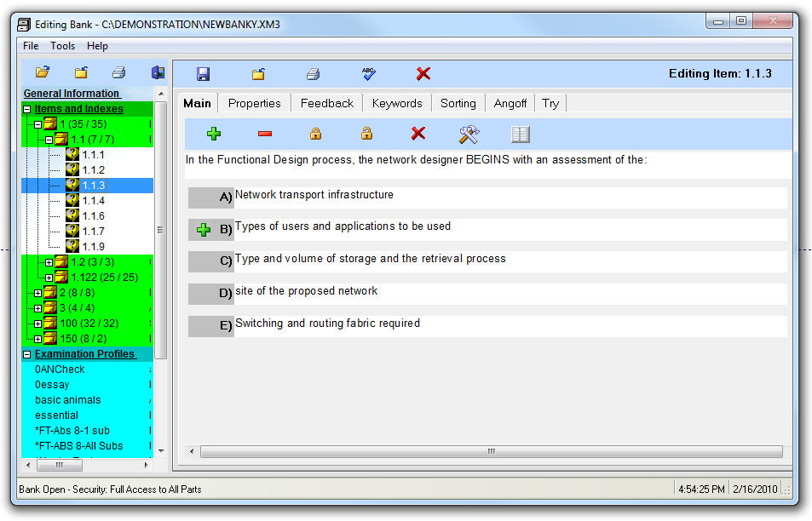The height and width of the screenshot is (521, 812).
Task: Open the Help menu
Action: 97,46
